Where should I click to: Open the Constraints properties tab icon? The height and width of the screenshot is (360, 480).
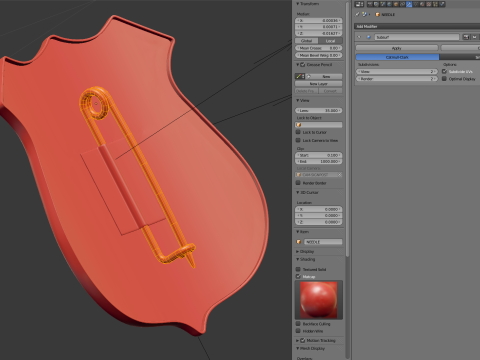(403, 4)
